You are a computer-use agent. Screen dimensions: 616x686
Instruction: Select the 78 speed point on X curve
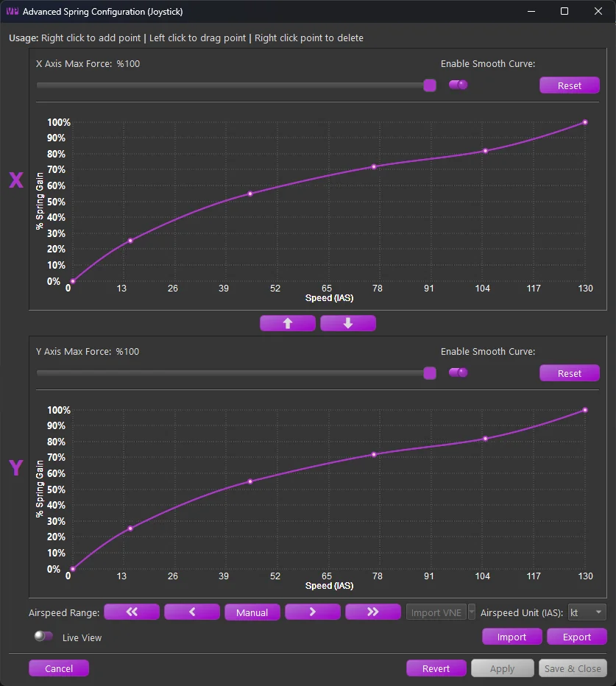tap(374, 166)
